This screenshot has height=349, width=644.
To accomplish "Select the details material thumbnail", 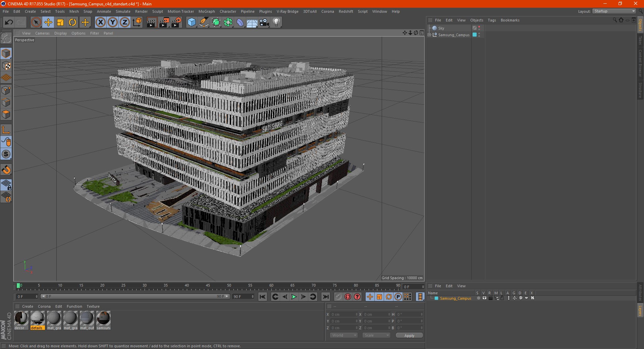I will (x=38, y=320).
